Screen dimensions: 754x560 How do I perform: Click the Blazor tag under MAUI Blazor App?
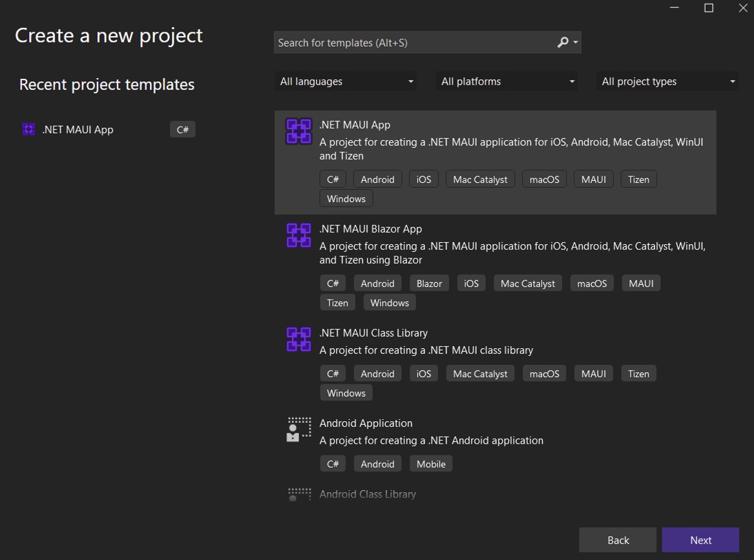click(429, 284)
